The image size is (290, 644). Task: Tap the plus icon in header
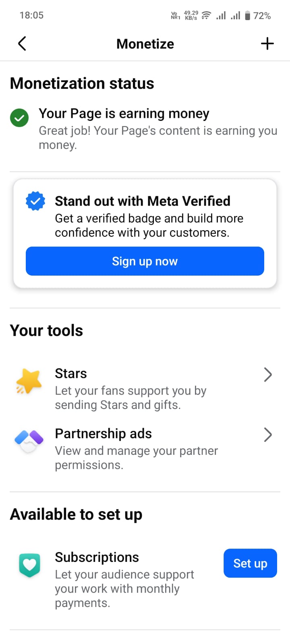tap(267, 43)
